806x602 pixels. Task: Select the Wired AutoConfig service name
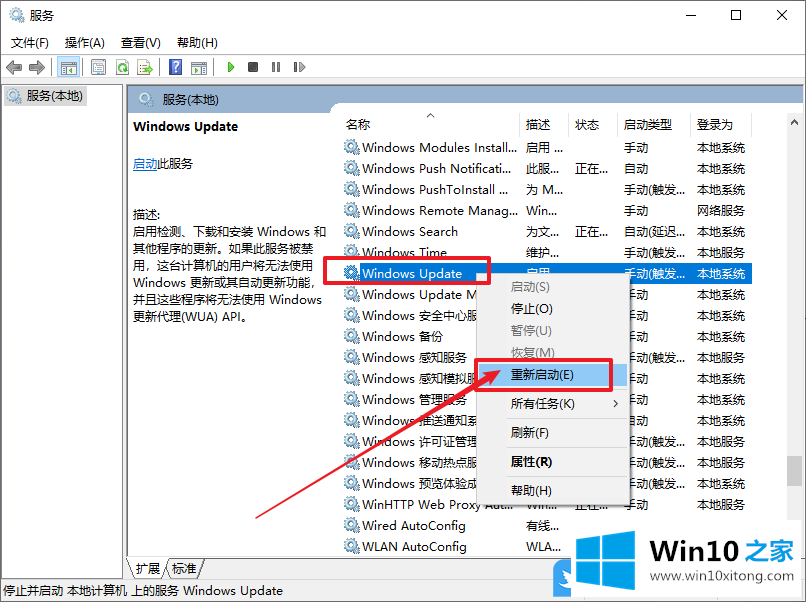[414, 525]
